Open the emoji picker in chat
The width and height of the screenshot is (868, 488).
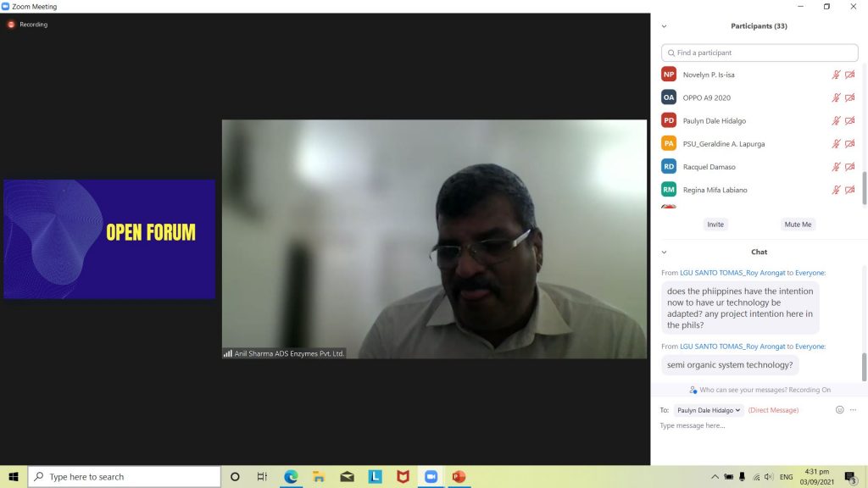839,410
